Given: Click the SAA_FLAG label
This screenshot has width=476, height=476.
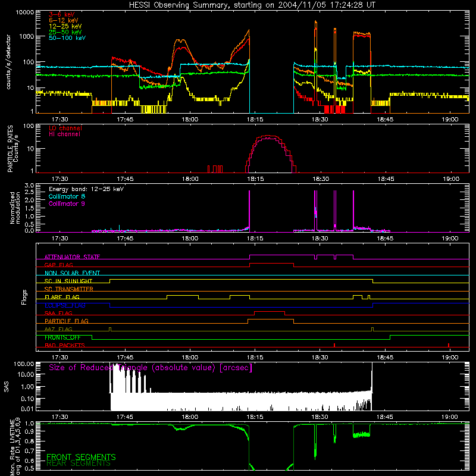Looking at the screenshot, I should point(58,313).
